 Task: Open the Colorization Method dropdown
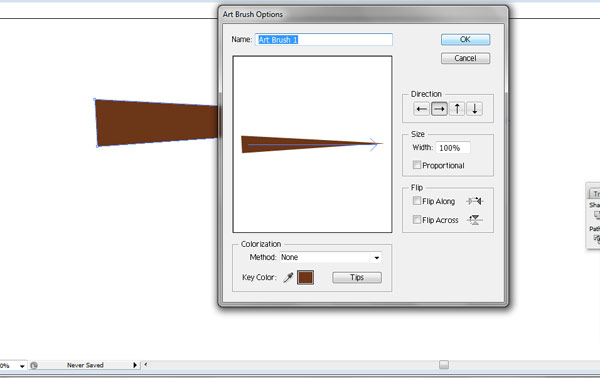click(331, 257)
